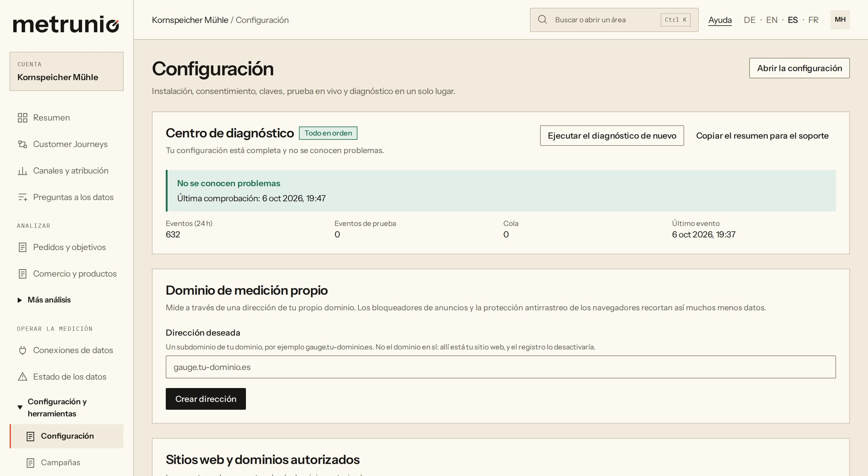The width and height of the screenshot is (868, 476).
Task: Select Preguntas a los datos
Action: click(66, 197)
